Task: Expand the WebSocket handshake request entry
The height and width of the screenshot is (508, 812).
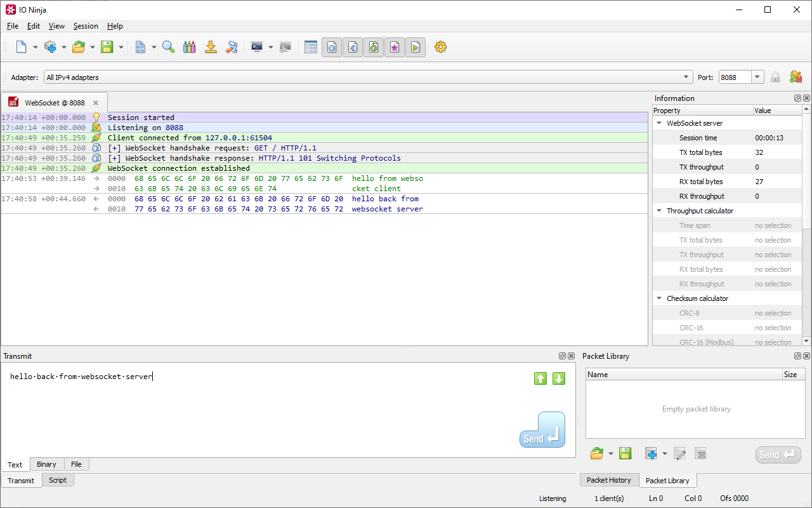Action: point(114,148)
